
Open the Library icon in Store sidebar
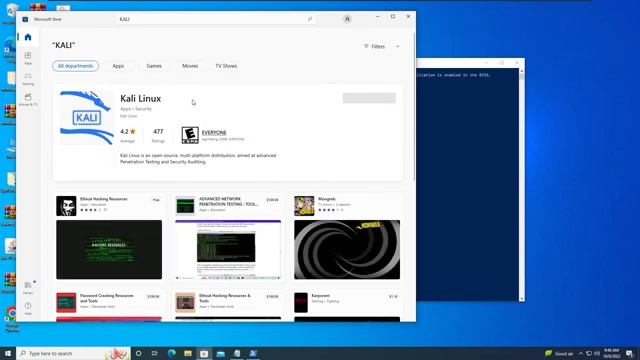click(x=28, y=287)
